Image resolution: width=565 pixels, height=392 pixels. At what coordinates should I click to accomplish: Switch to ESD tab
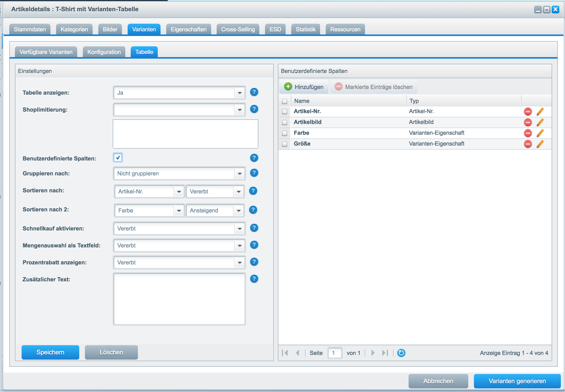point(275,29)
